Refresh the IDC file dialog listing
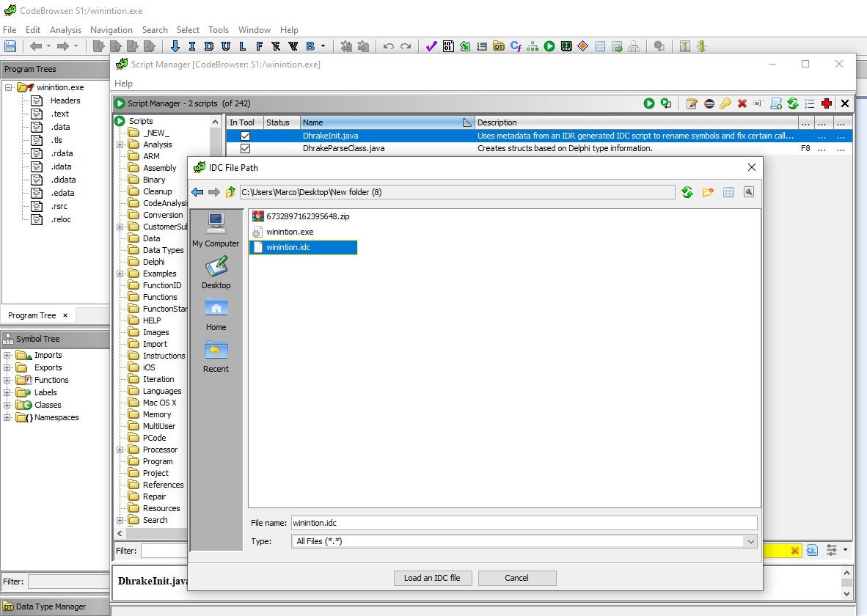The image size is (867, 616). pyautogui.click(x=687, y=192)
